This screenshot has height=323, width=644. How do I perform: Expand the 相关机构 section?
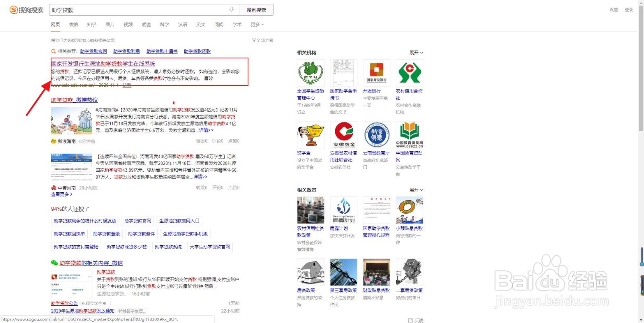click(x=416, y=53)
